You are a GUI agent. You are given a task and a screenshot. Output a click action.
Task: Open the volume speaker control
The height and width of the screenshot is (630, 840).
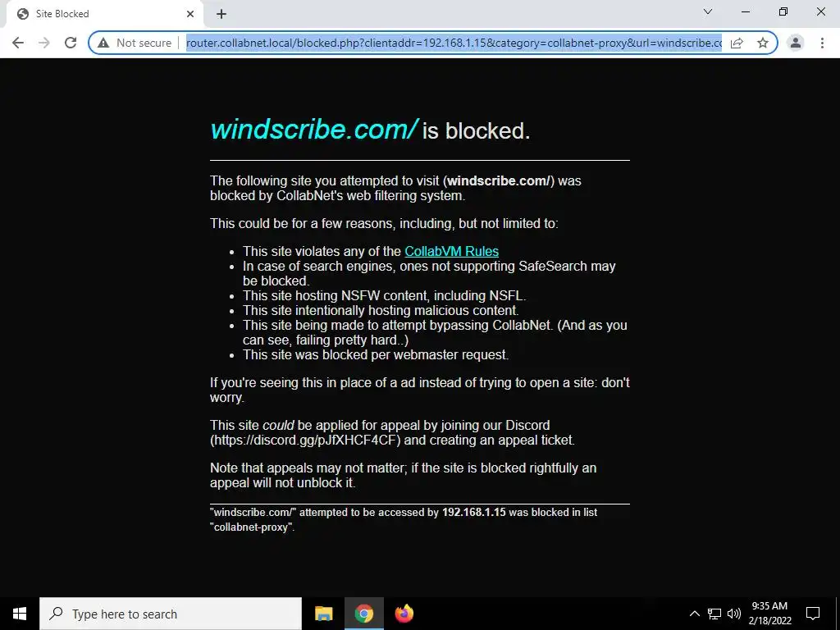(734, 614)
